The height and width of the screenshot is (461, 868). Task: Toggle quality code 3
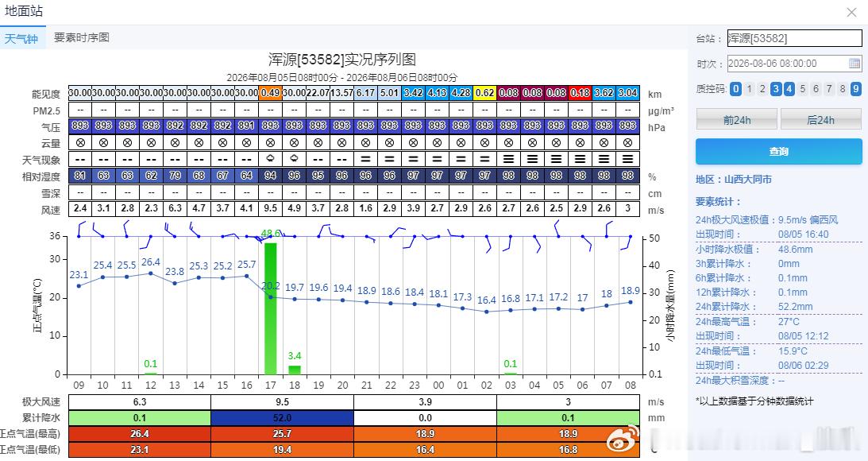coord(776,89)
